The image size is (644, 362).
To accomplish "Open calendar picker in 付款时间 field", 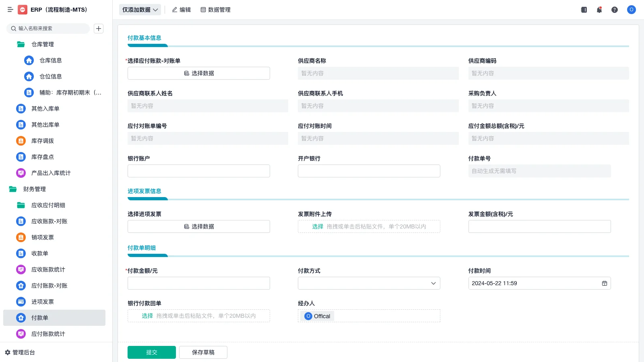I will click(605, 283).
